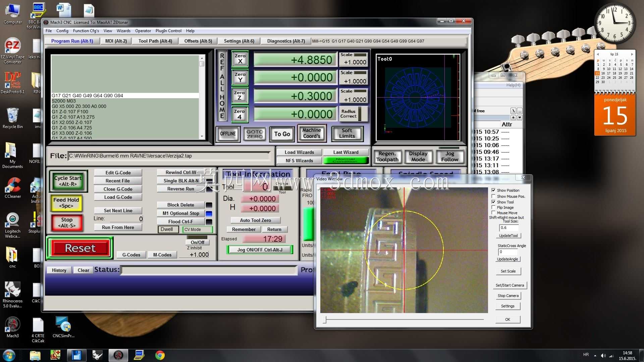Click the Ref All Home button
Image resolution: width=644 pixels, height=362 pixels.
tap(222, 86)
